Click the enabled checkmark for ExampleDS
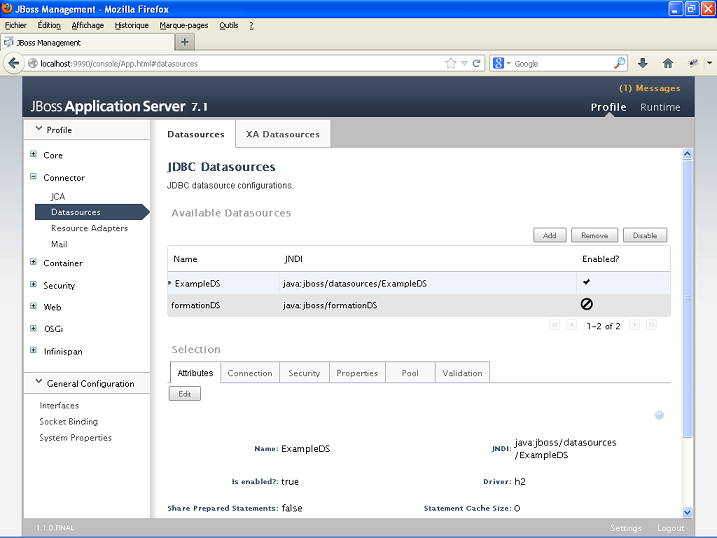The height and width of the screenshot is (538, 717). pos(587,283)
